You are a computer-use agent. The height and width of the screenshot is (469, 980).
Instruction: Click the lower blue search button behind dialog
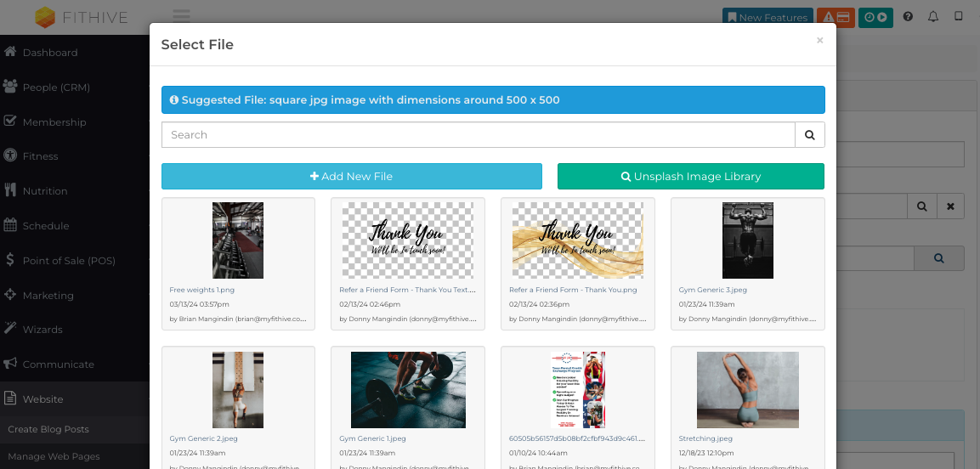pyautogui.click(x=938, y=258)
